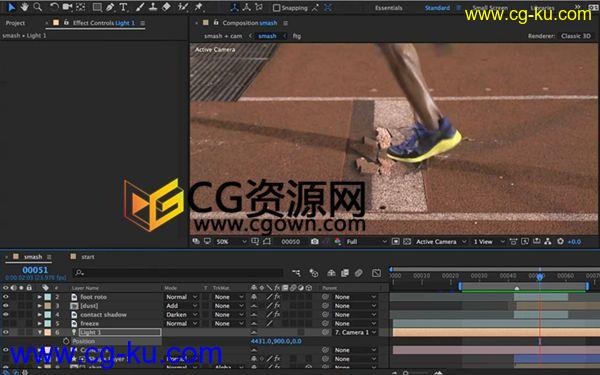Hide the foot roto layer
600x375 pixels.
point(6,297)
